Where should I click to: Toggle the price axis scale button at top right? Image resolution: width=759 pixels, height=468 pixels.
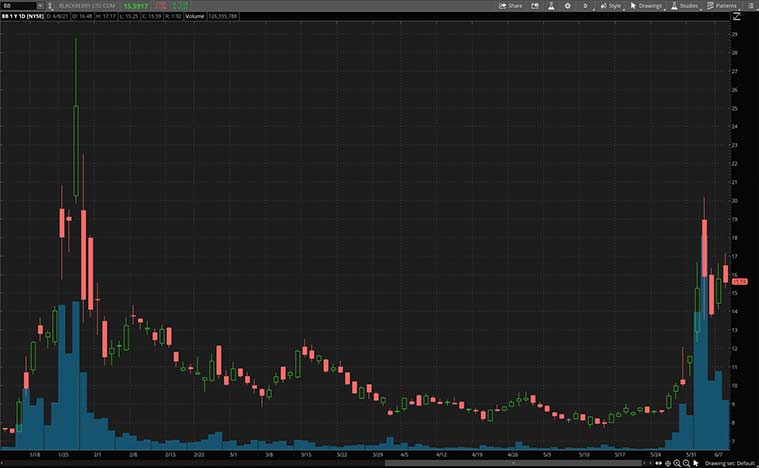[x=737, y=17]
